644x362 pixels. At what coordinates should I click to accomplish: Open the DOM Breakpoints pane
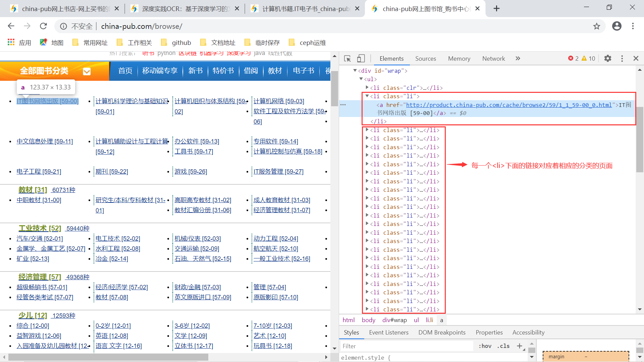tap(442, 333)
